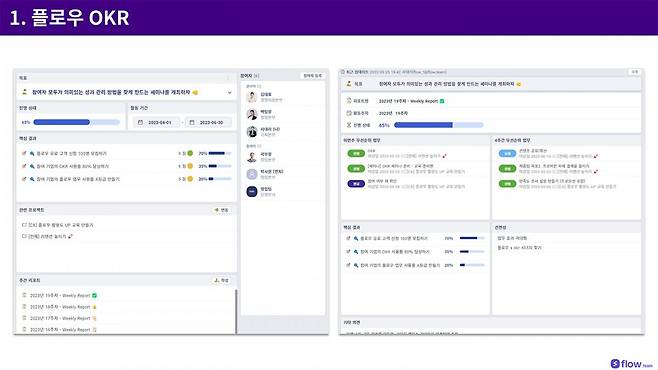This screenshot has height=370, width=658.
Task: Dark navy avatar in participants list
Action: 252,192
